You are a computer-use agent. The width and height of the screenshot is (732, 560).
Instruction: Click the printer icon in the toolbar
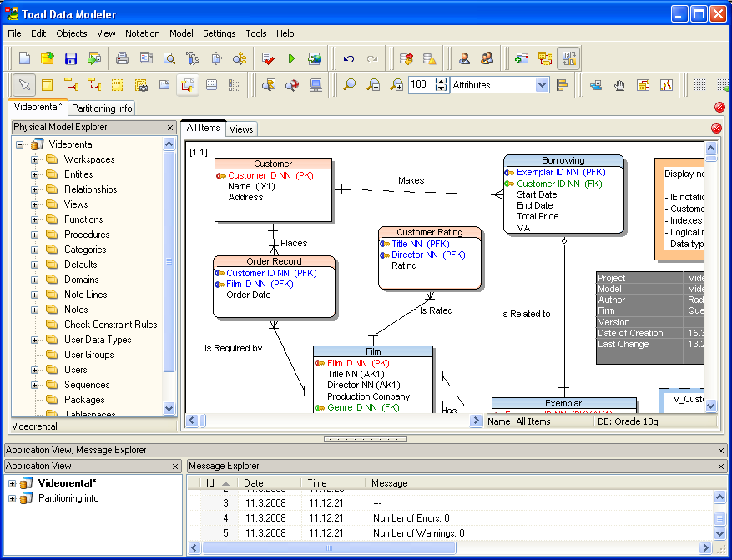pos(123,58)
